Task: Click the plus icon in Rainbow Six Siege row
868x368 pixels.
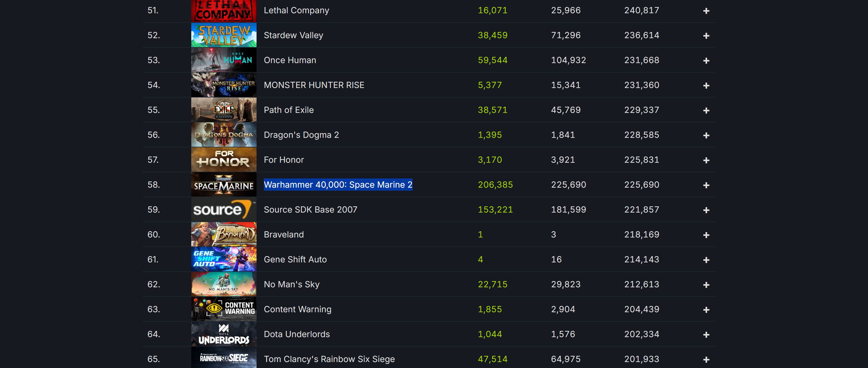Action: [706, 360]
